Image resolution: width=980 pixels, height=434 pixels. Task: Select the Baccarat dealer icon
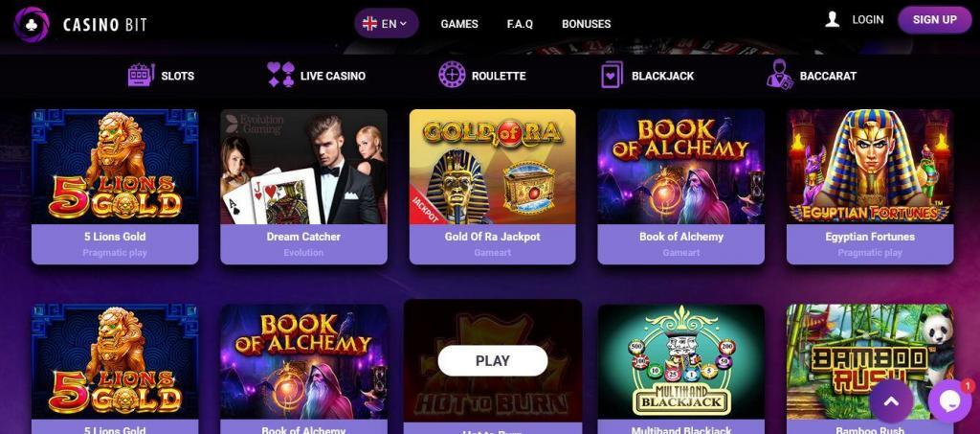[779, 74]
